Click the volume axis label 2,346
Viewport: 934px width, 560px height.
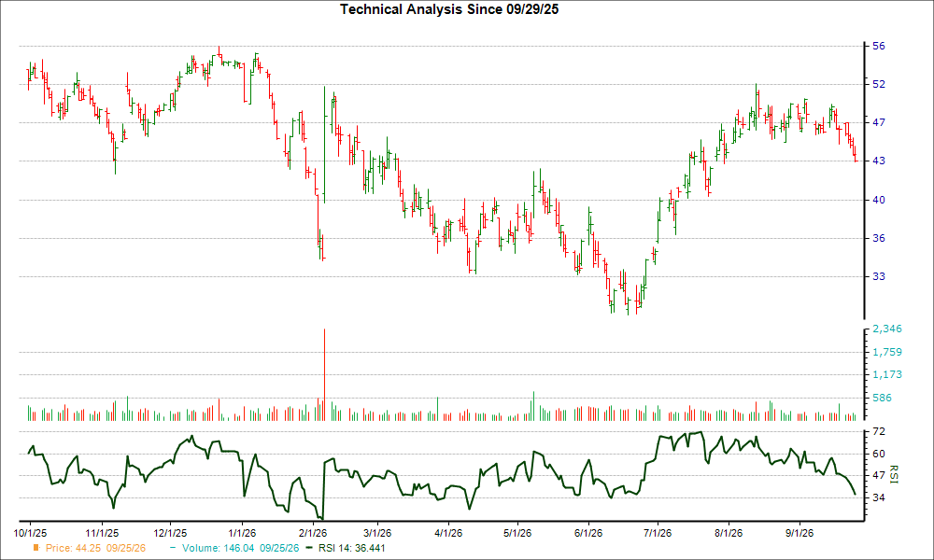887,329
